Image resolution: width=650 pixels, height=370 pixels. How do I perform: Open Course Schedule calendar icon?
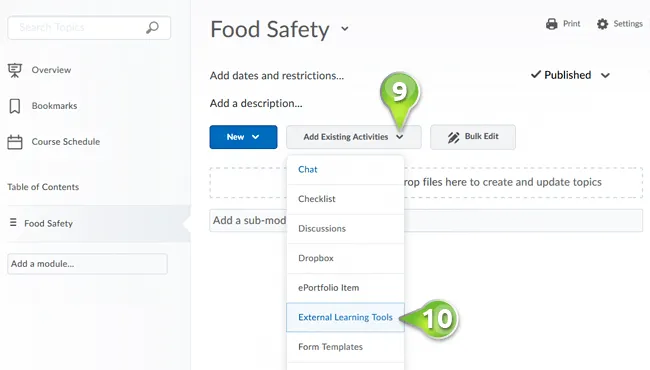[15, 142]
